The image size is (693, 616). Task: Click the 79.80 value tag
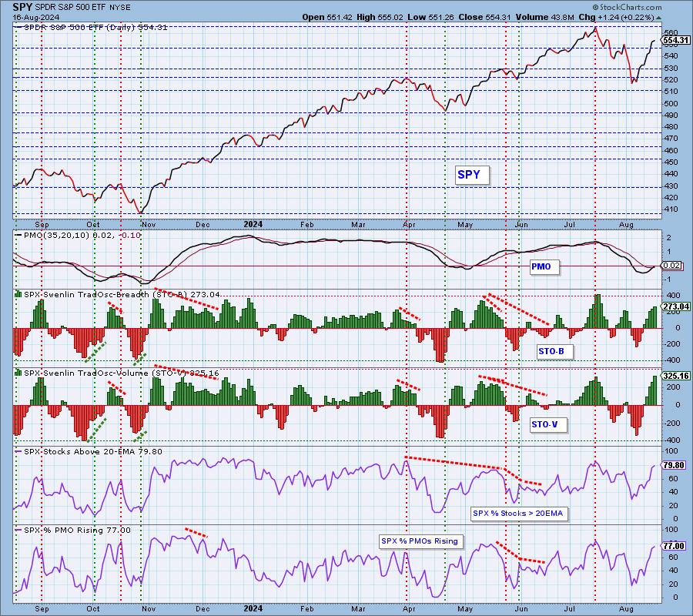pos(675,465)
